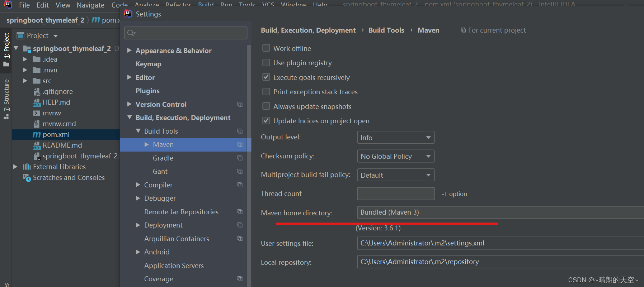Open the File menu
The height and width of the screenshot is (287, 644).
pyautogui.click(x=24, y=5)
